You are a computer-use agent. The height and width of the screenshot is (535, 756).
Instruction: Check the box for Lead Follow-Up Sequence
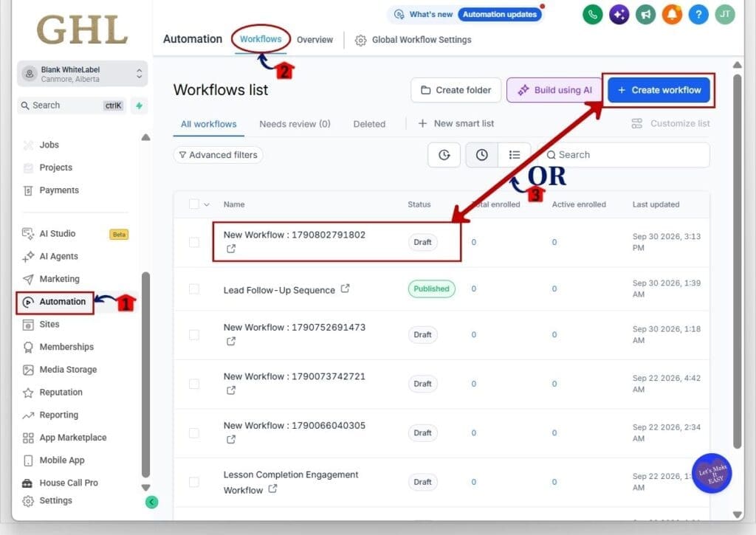point(194,289)
